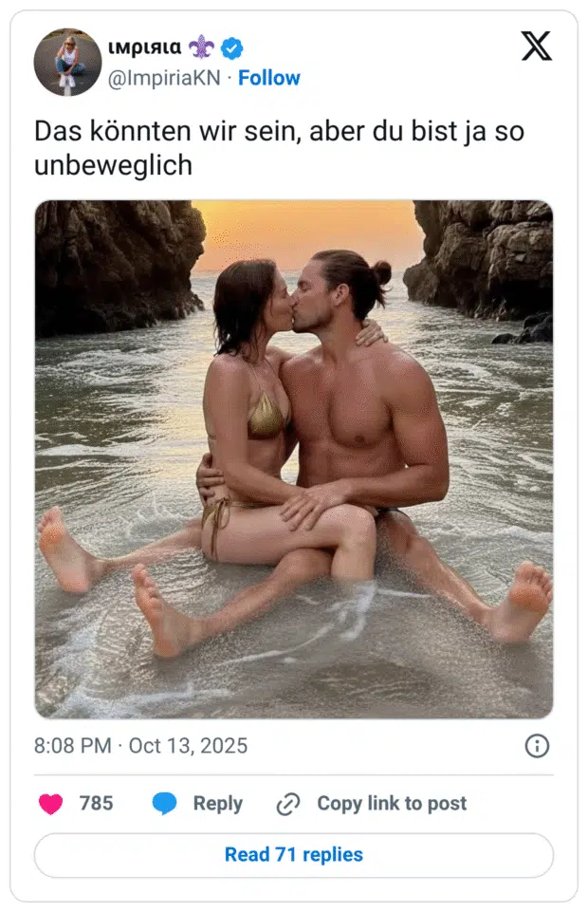Open Read 71 replies button

click(x=293, y=855)
